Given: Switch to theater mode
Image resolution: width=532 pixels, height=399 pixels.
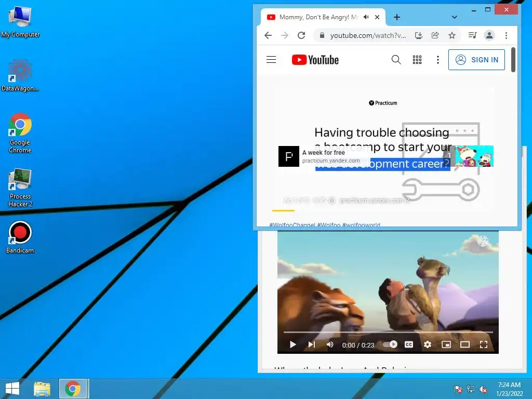Looking at the screenshot, I should pyautogui.click(x=465, y=345).
